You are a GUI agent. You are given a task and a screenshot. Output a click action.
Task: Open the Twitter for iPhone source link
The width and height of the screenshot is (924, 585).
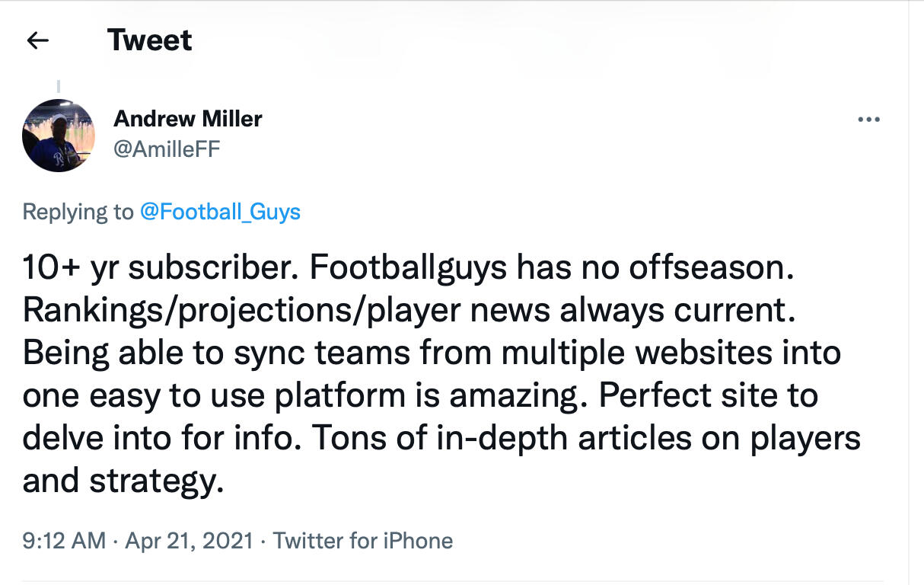363,541
